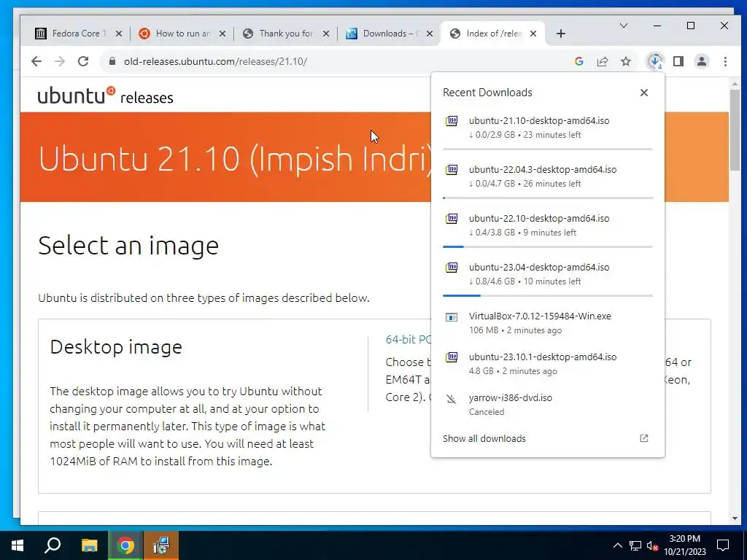
Task: Click the share page icon
Action: (603, 61)
